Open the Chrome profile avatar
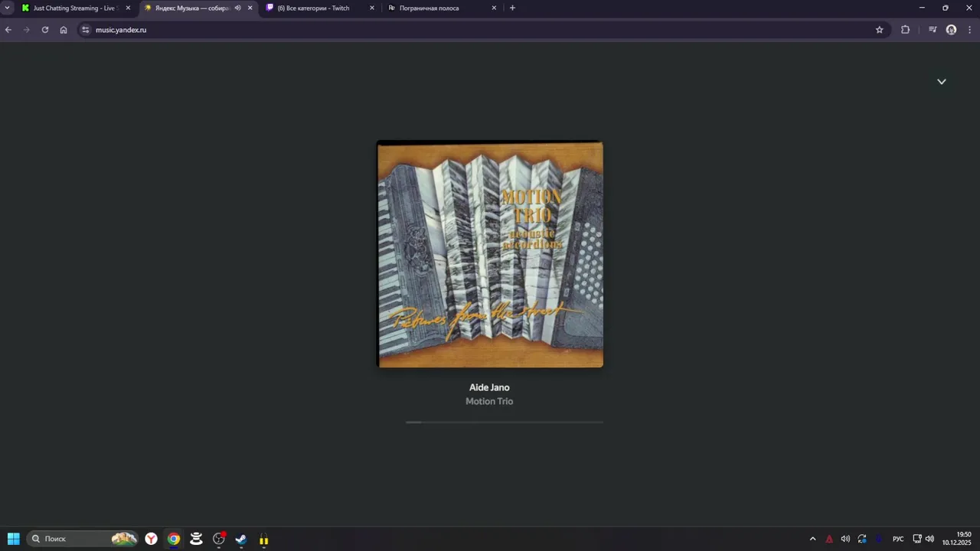 click(952, 30)
